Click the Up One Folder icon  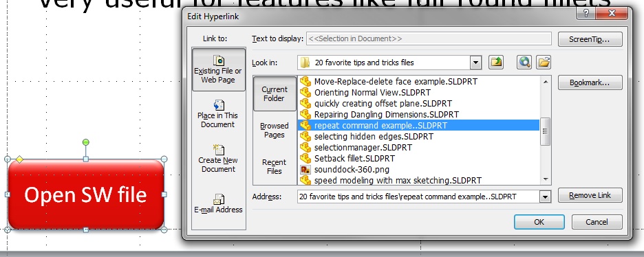[x=496, y=63]
